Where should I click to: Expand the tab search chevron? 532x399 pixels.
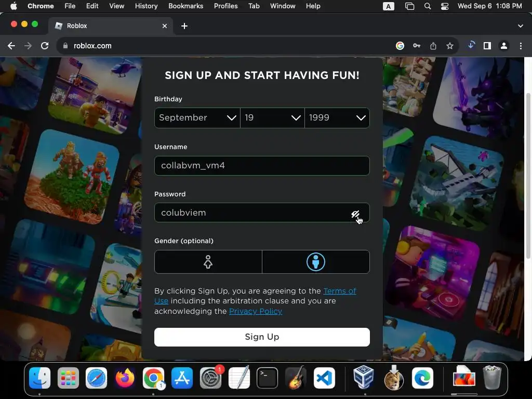click(x=520, y=26)
